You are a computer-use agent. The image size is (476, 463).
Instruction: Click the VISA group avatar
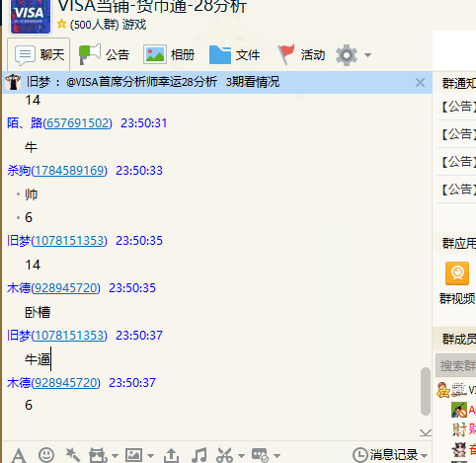[x=31, y=17]
